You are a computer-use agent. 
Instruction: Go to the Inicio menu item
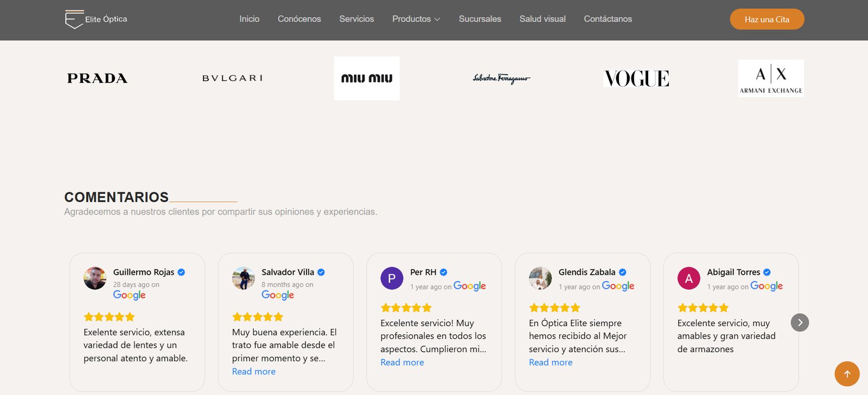[250, 19]
